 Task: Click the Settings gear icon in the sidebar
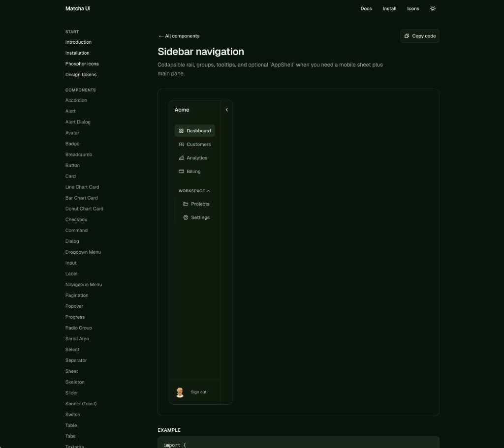[186, 217]
